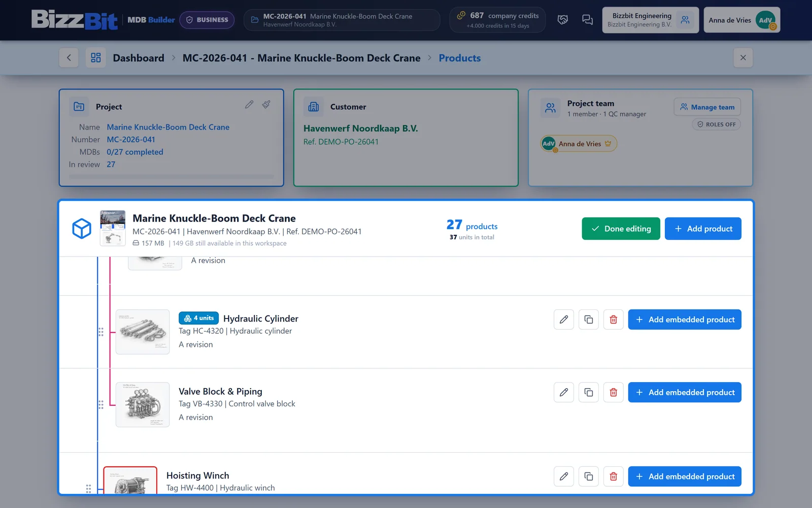
Task: Go to Dashboard breadcrumb
Action: click(x=139, y=58)
